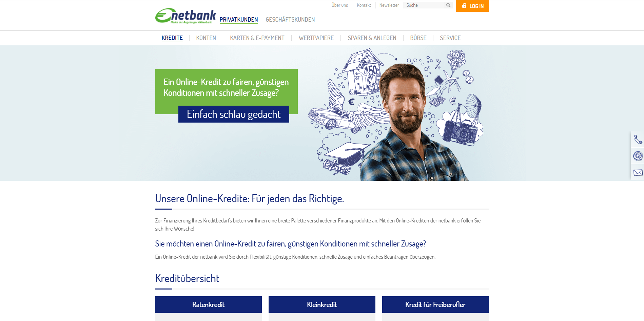Follow the Über uns link
This screenshot has width=644, height=321.
point(340,5)
